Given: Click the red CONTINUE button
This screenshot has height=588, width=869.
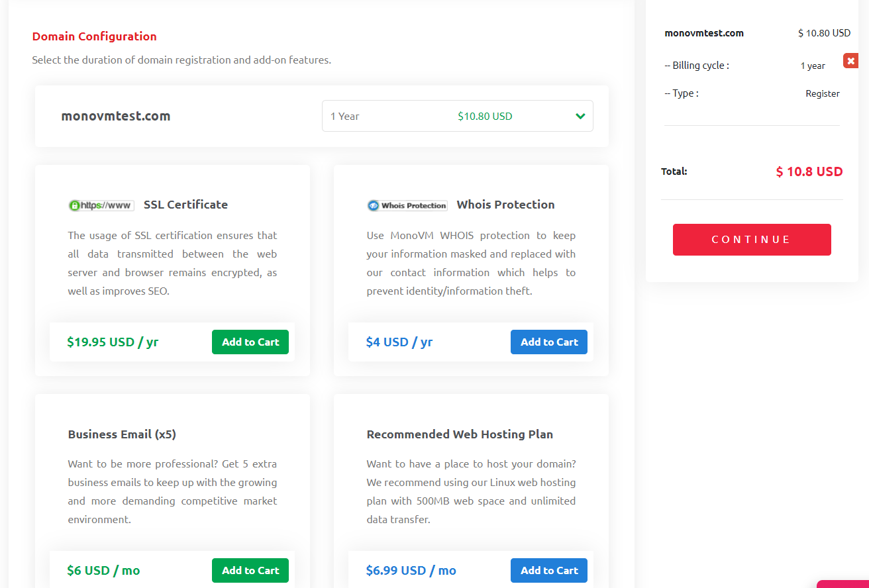Looking at the screenshot, I should (752, 240).
